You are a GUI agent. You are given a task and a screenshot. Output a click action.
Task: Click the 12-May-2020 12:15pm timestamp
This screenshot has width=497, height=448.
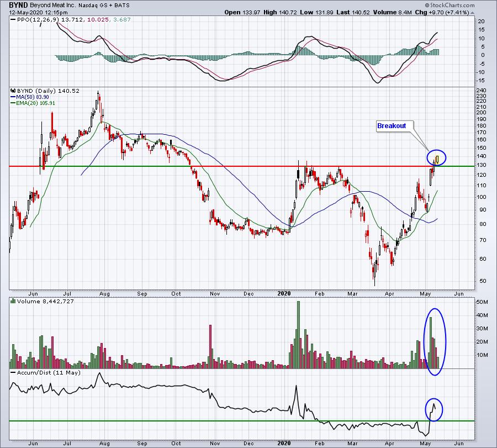point(38,13)
